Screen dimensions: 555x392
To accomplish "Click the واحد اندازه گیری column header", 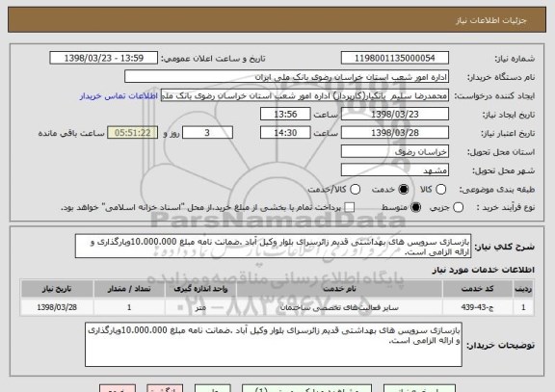I will click(x=200, y=289).
